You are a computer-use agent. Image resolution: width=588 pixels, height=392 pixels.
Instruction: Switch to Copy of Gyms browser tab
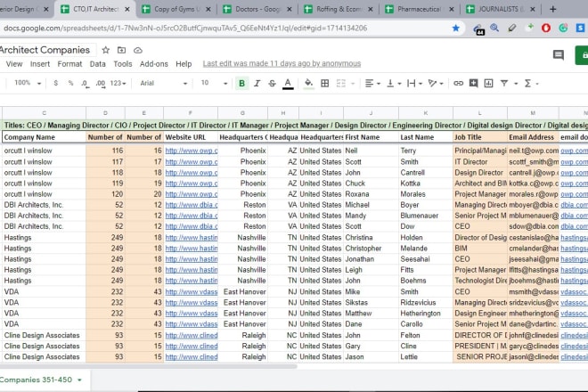[176, 9]
